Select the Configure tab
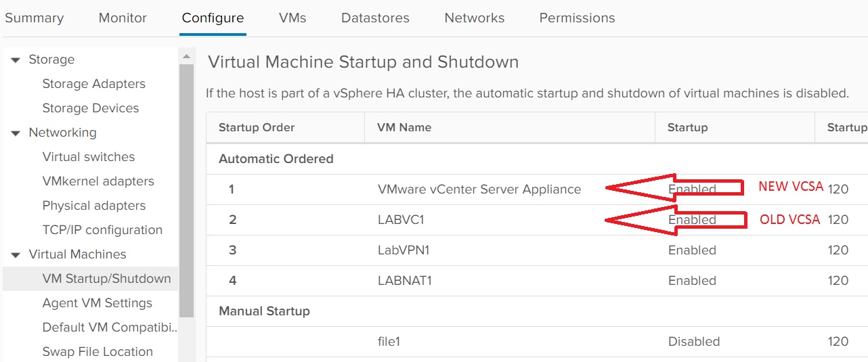 pos(213,18)
